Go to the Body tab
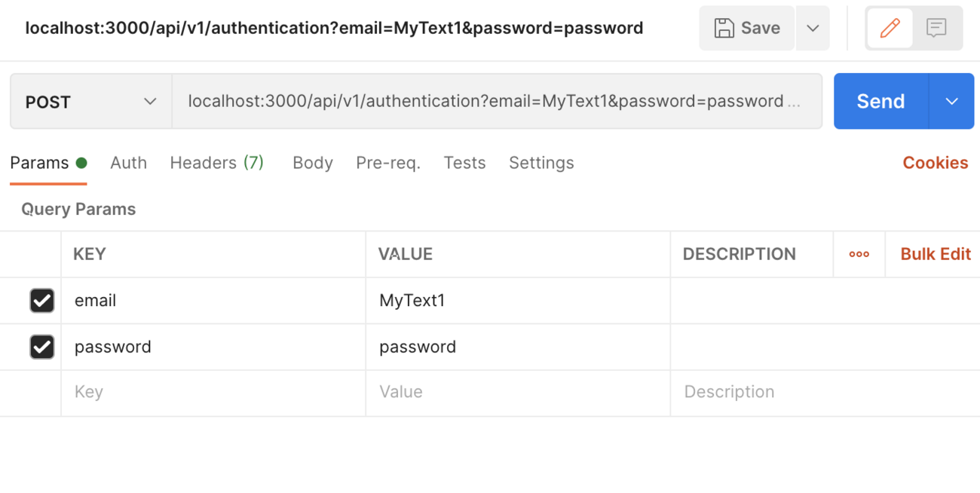 click(x=313, y=163)
